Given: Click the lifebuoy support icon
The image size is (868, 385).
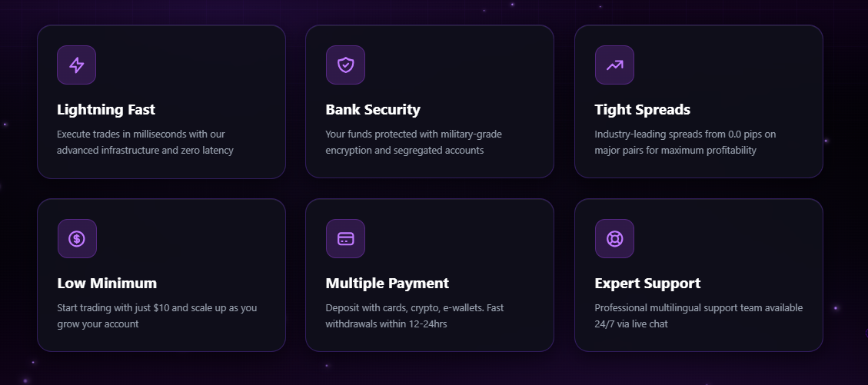Looking at the screenshot, I should pyautogui.click(x=614, y=238).
